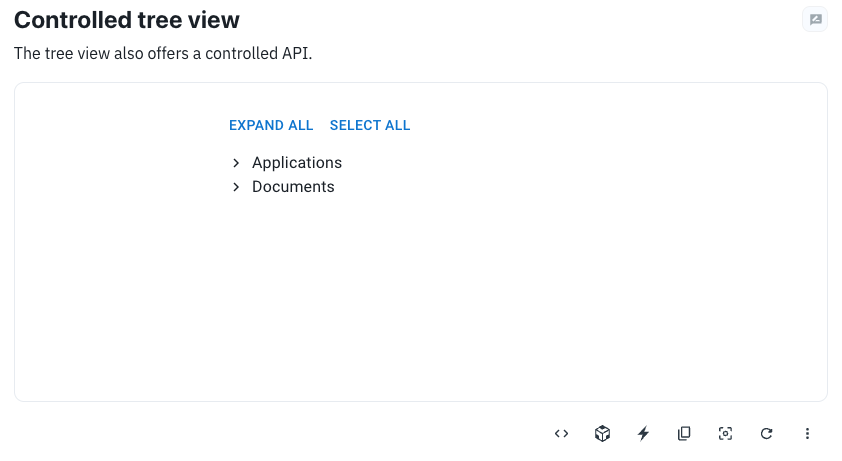This screenshot has width=842, height=461.
Task: Show the demo source code
Action: [562, 433]
